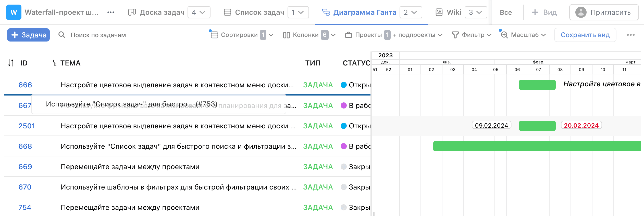644x216 pixels.
Task: Click 'Перемещайте задачи между проектами' in row 669
Action: (x=130, y=167)
